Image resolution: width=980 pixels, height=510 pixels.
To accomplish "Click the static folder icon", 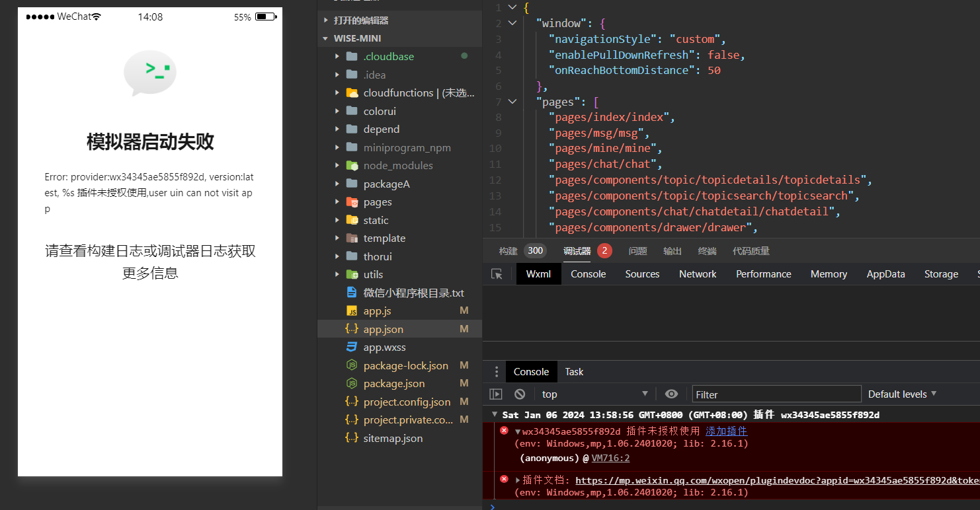I will point(352,220).
